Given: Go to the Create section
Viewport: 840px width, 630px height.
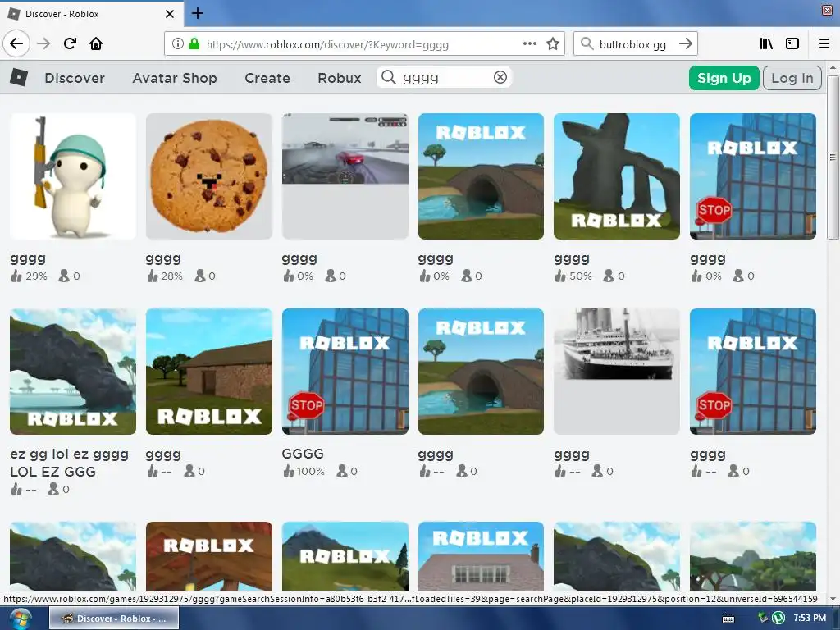Looking at the screenshot, I should [x=267, y=78].
